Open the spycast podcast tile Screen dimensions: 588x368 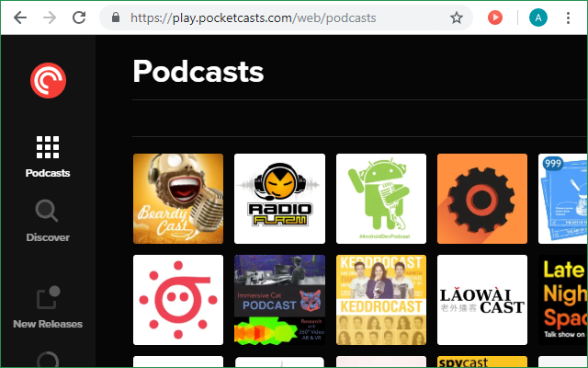click(x=482, y=362)
